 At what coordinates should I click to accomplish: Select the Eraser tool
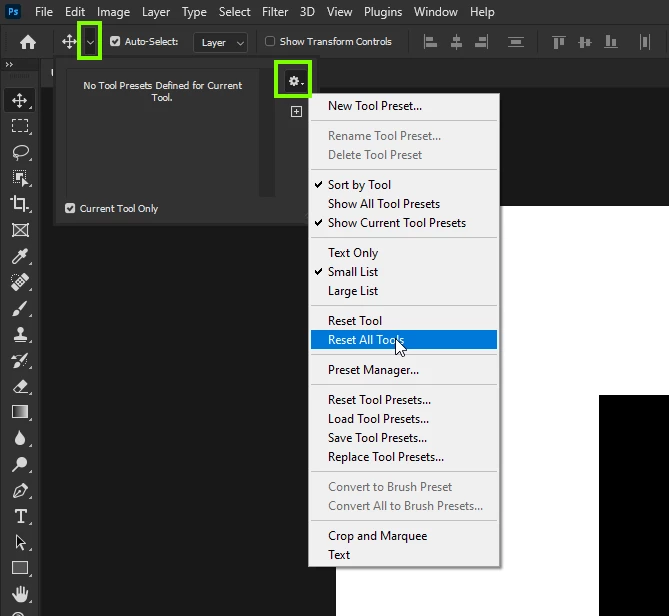[x=20, y=386]
